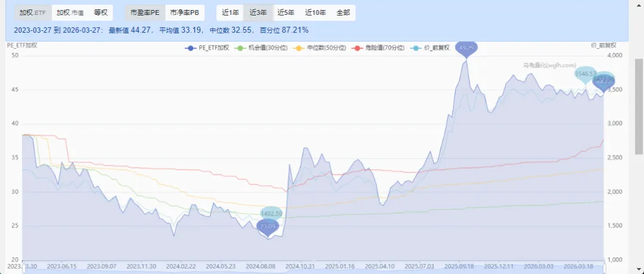Click the 2024.02.22 x-axis date label
Screen dimensions: 644x274
click(x=181, y=266)
